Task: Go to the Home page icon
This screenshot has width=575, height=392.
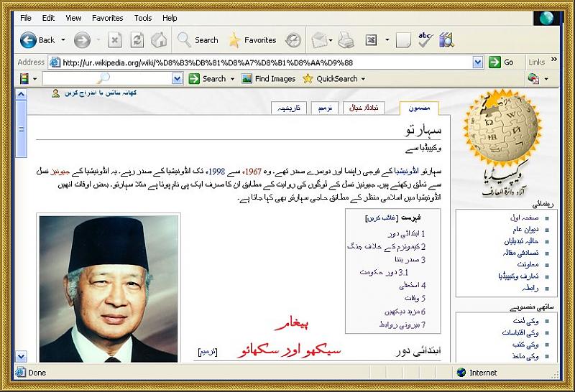Action: click(159, 40)
